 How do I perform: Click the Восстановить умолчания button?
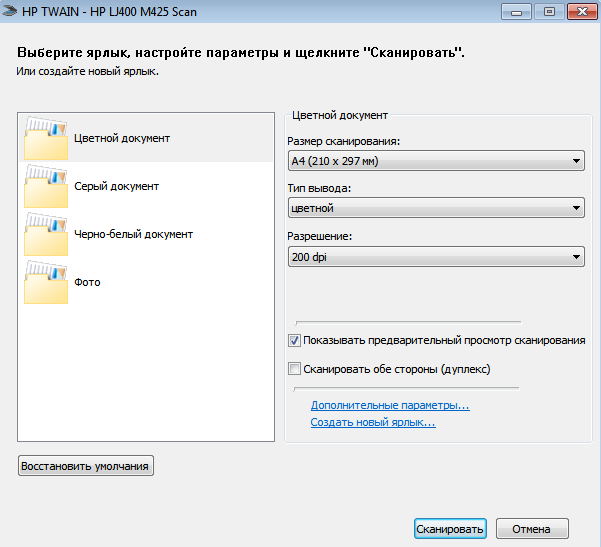[86, 466]
